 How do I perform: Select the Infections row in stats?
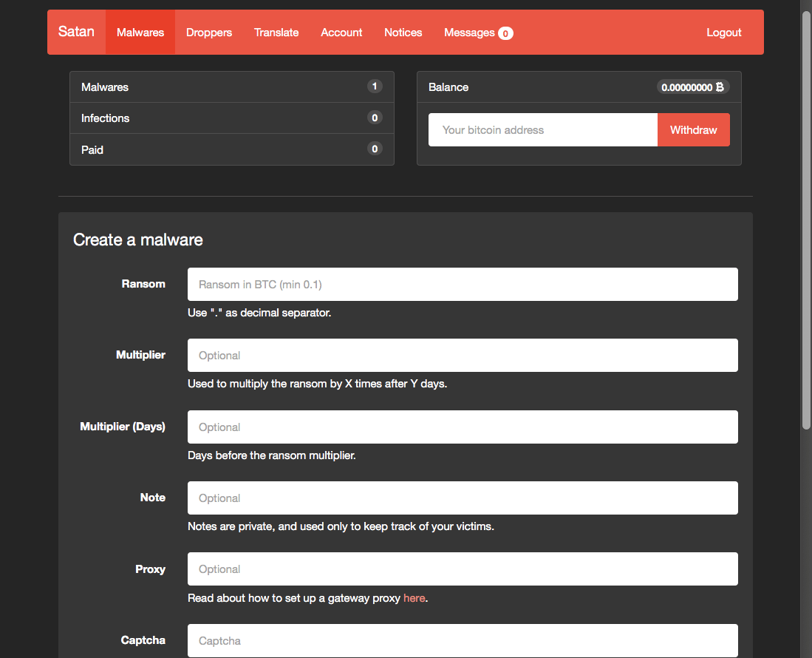[231, 118]
